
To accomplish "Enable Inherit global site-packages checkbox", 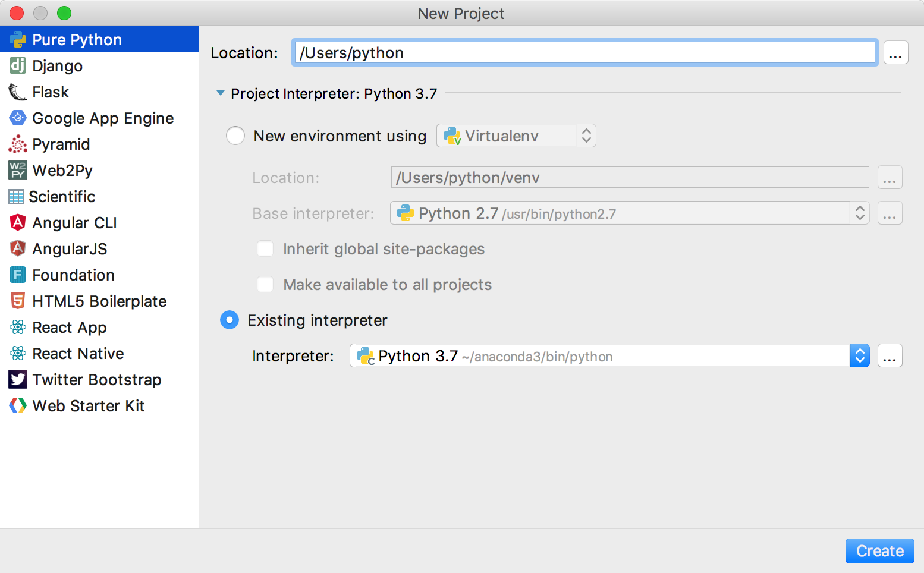I will pos(265,248).
